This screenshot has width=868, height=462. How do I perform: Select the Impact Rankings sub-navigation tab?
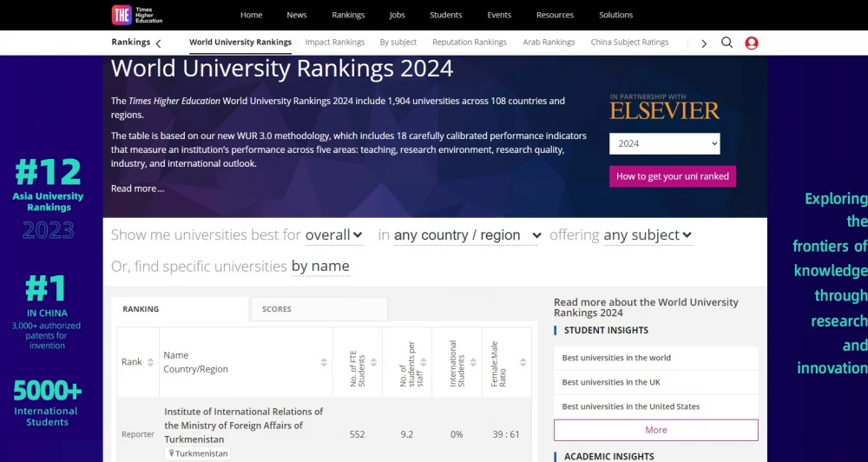[x=334, y=43]
